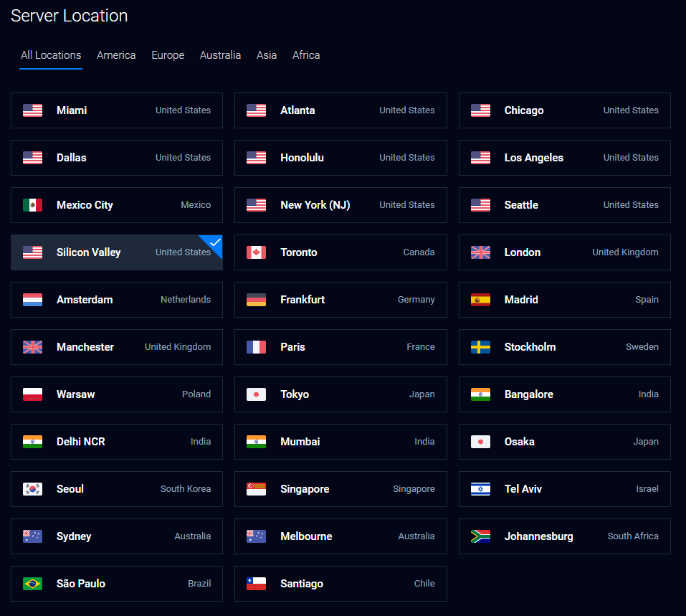This screenshot has height=616, width=686.
Task: Pick the Amsterdam Netherlands location card
Action: (x=117, y=300)
